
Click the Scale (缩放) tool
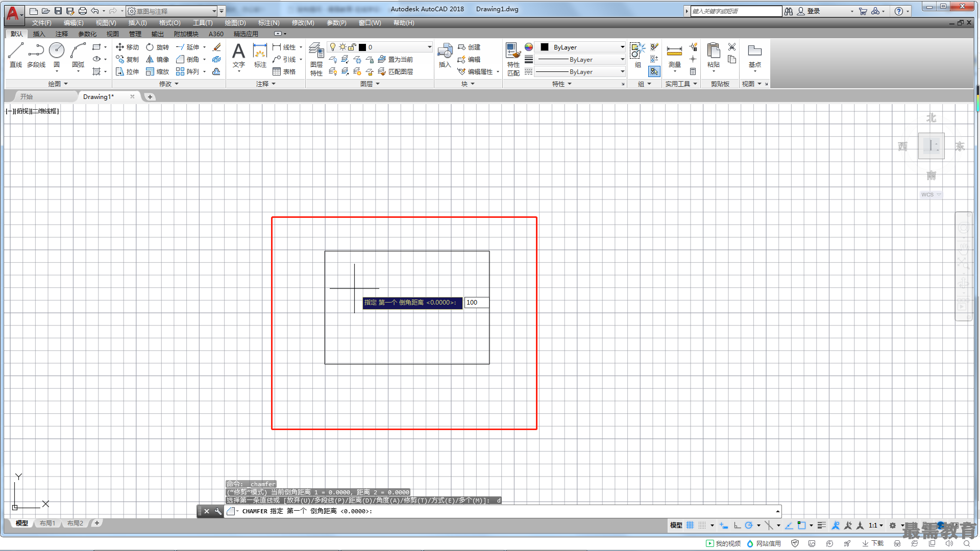coord(157,71)
